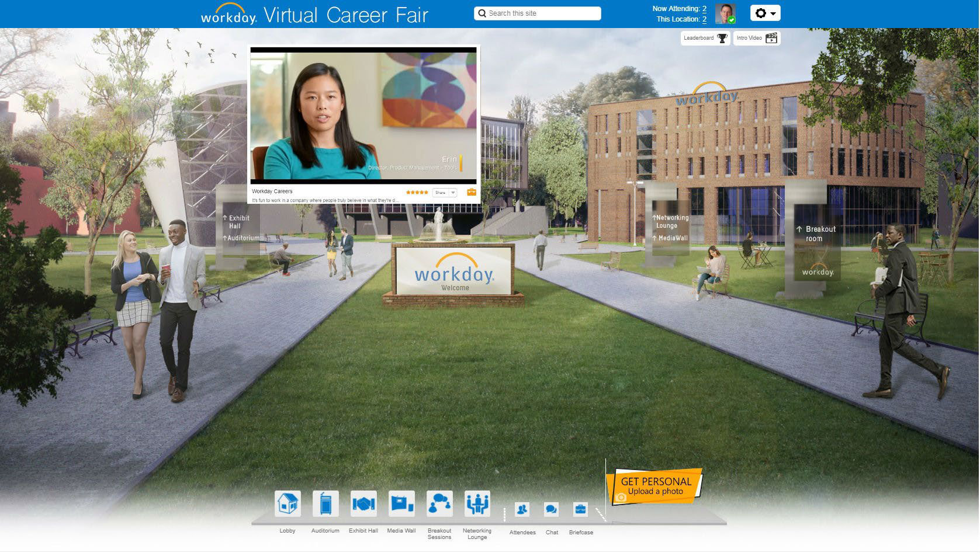Open the Breakout Sessions icon
The image size is (980, 553).
tap(439, 503)
